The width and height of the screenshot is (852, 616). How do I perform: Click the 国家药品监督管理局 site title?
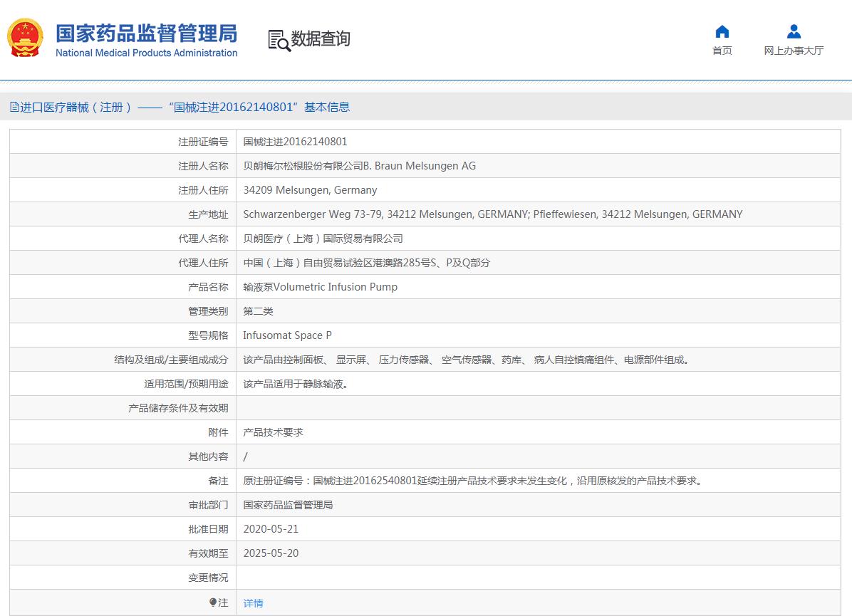click(147, 33)
